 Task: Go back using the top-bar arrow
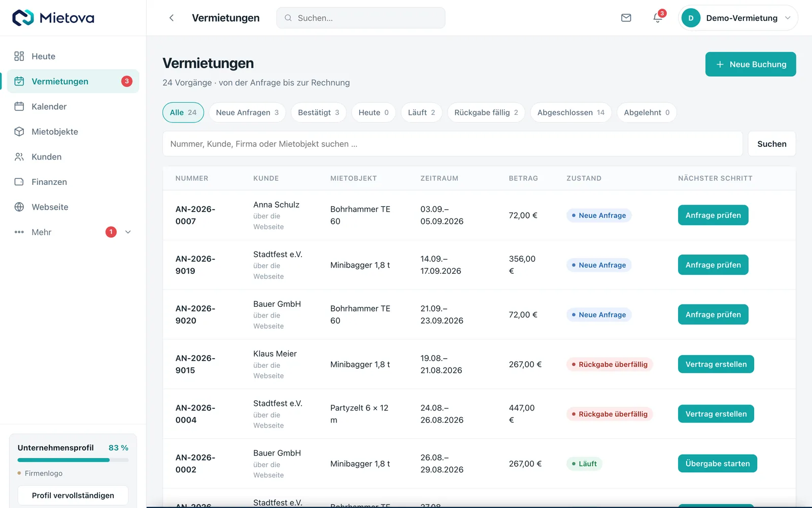tap(172, 18)
